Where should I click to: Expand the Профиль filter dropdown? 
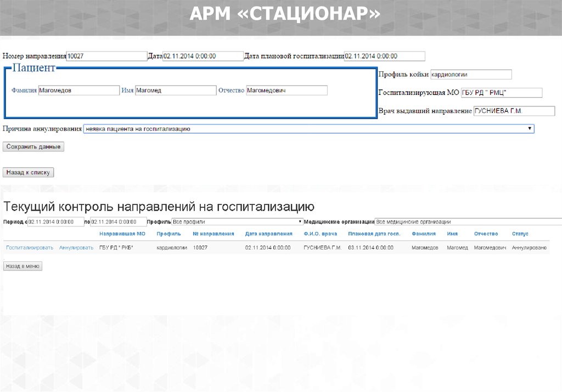pyautogui.click(x=237, y=222)
